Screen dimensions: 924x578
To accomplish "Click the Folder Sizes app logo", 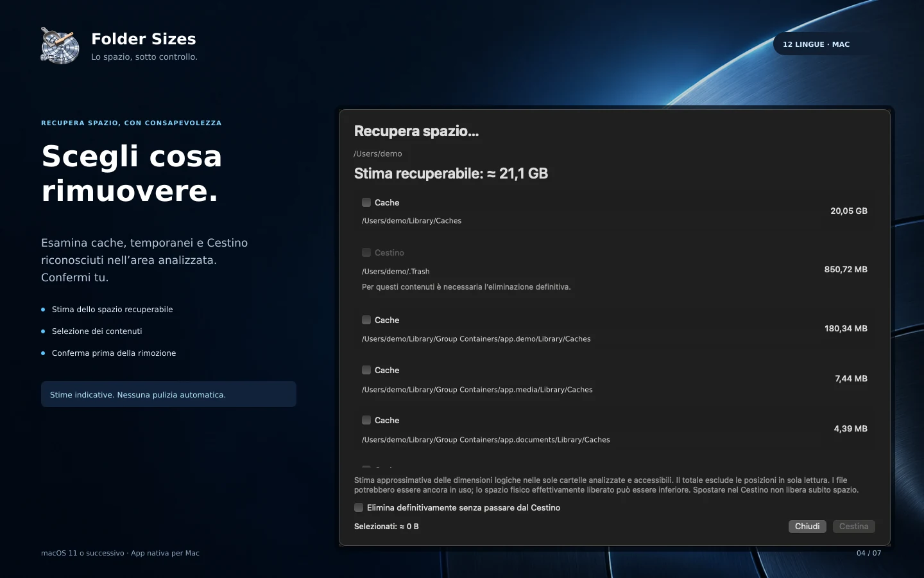I will (60, 46).
